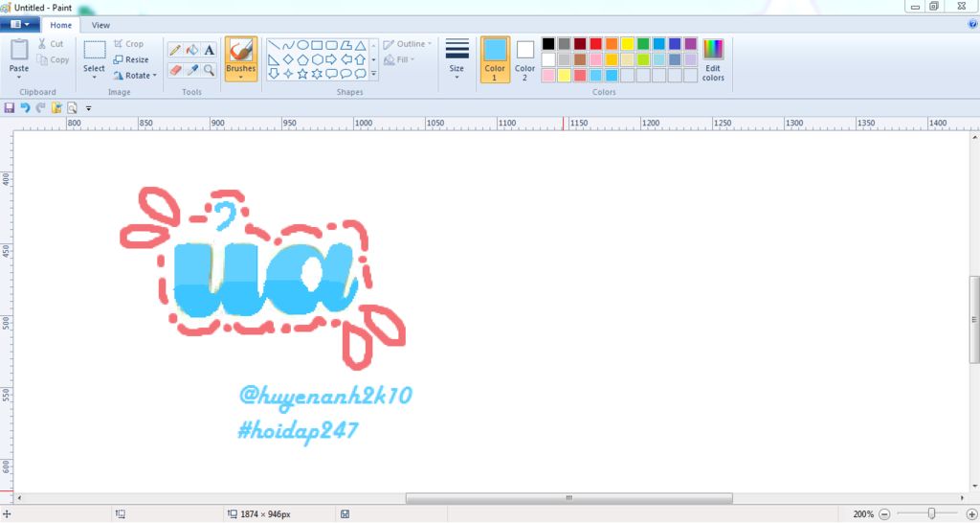The height and width of the screenshot is (523, 980).
Task: Click the rectangular Select tool button
Action: [95, 51]
